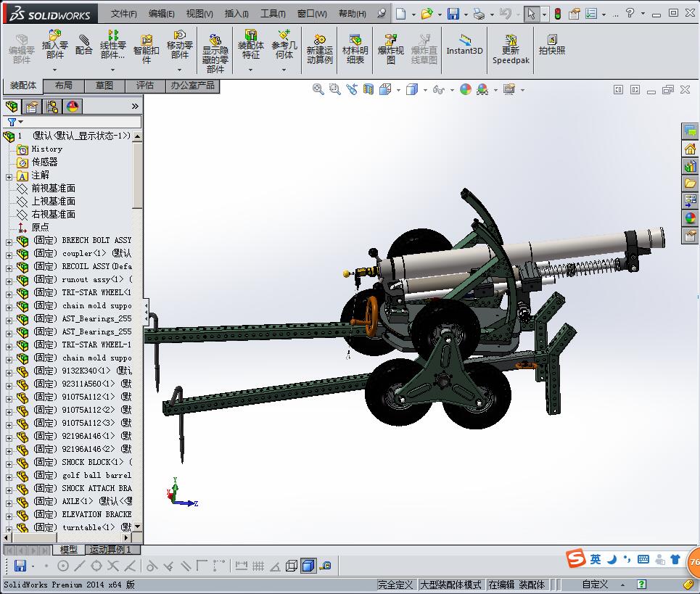This screenshot has height=594, width=700.
Task: Click the status bar help question icon
Action: tap(641, 585)
